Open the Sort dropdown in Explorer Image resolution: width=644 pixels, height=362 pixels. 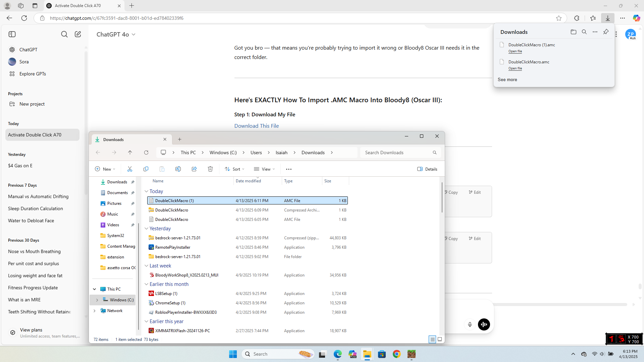[x=234, y=169]
